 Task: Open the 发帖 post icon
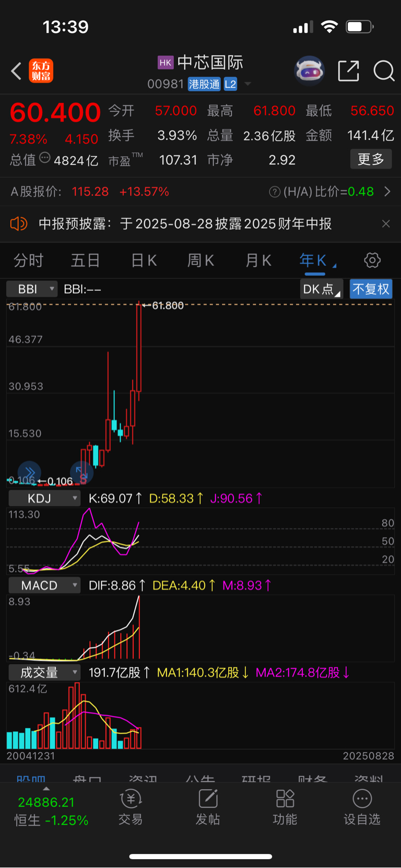click(208, 807)
